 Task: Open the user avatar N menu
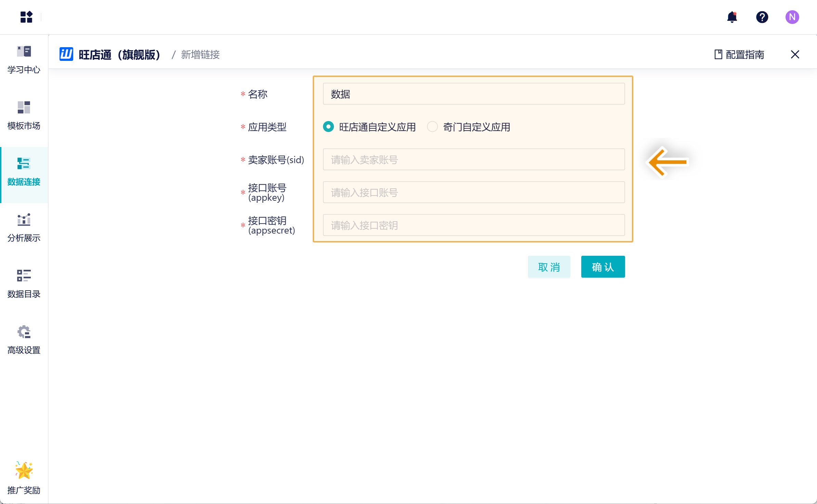[792, 17]
